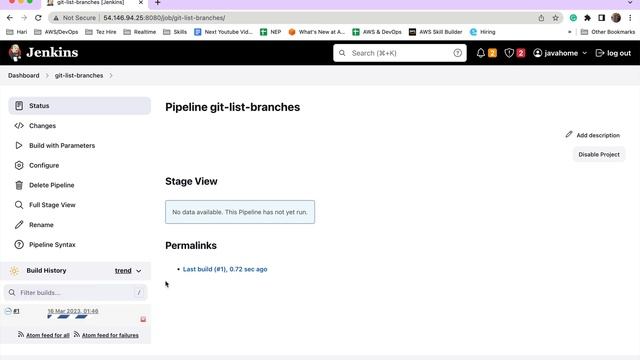The width and height of the screenshot is (640, 360).
Task: Go to the Dashboard breadcrumb
Action: coord(24,76)
